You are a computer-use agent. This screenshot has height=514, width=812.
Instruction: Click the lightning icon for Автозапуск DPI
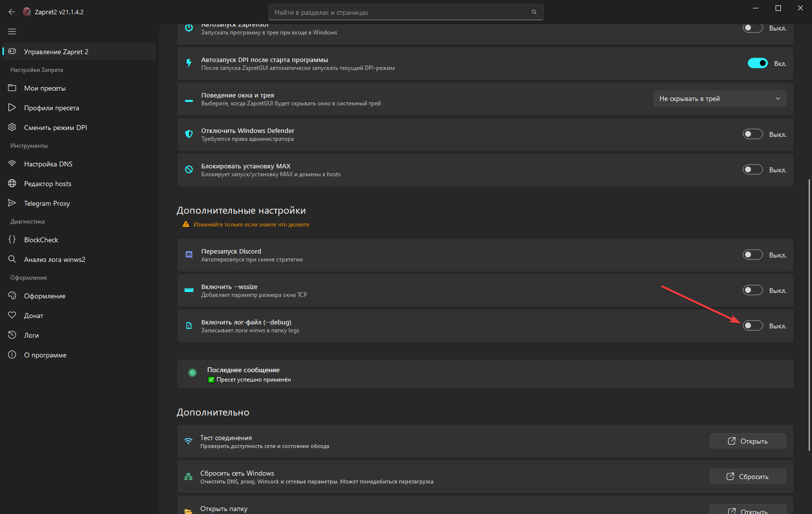coord(189,63)
